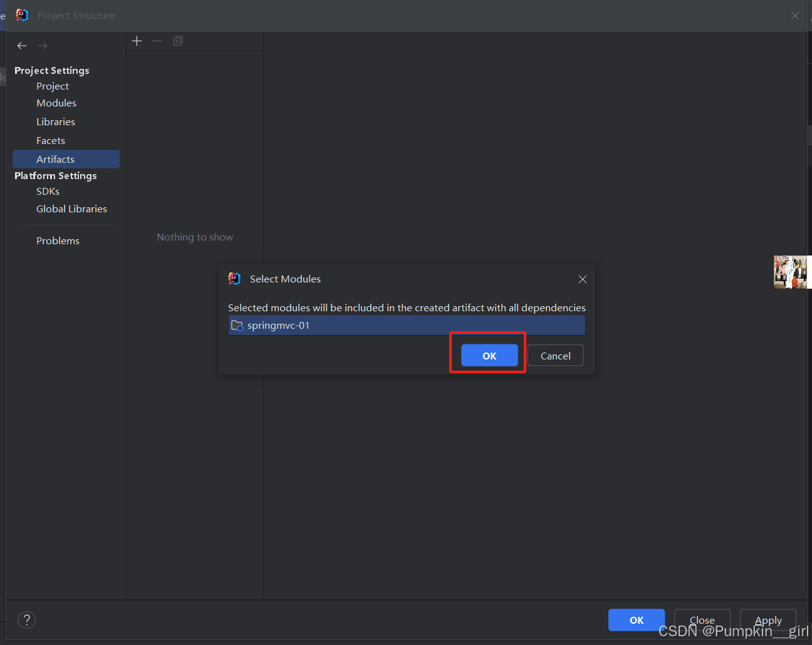Close the Select Modules dialog

[x=583, y=279]
